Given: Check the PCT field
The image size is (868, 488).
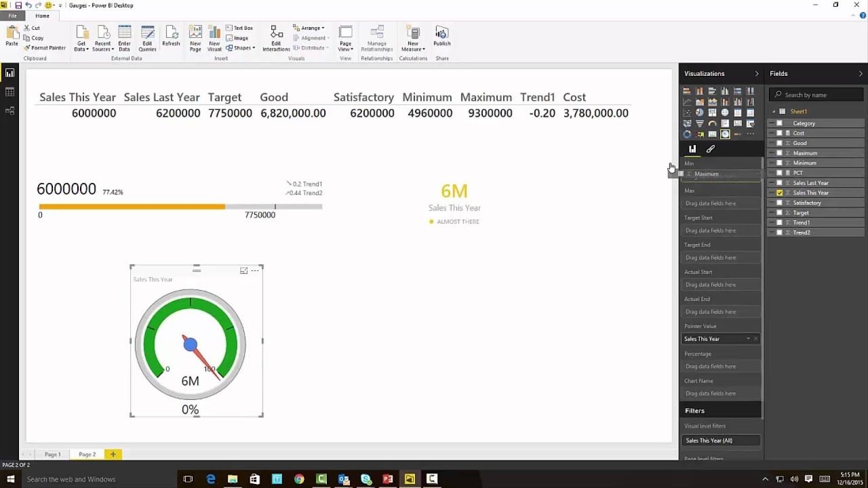Looking at the screenshot, I should click(x=779, y=173).
